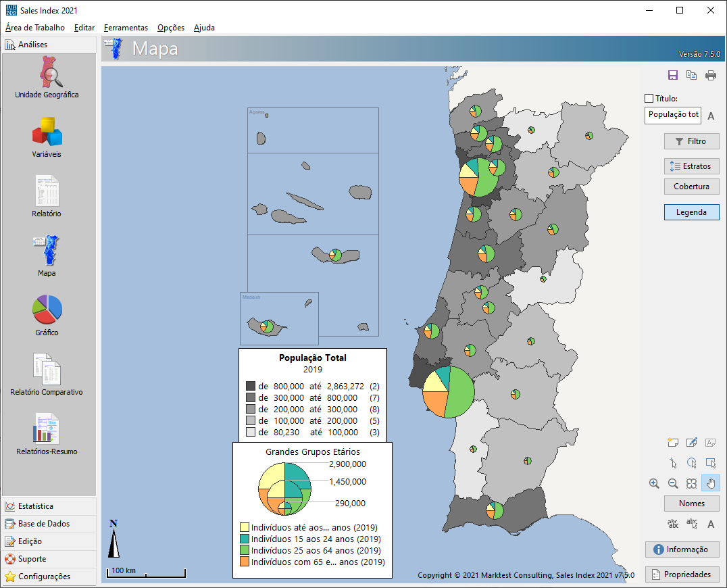Click the green 25 aos 64 anos swatch
Viewport: 727px width, 588px height.
(x=245, y=551)
